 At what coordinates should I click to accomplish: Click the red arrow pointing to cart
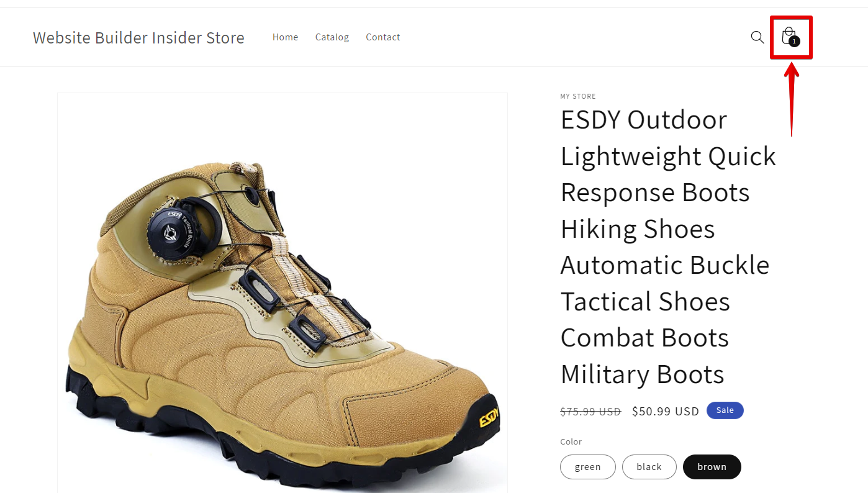tap(791, 99)
